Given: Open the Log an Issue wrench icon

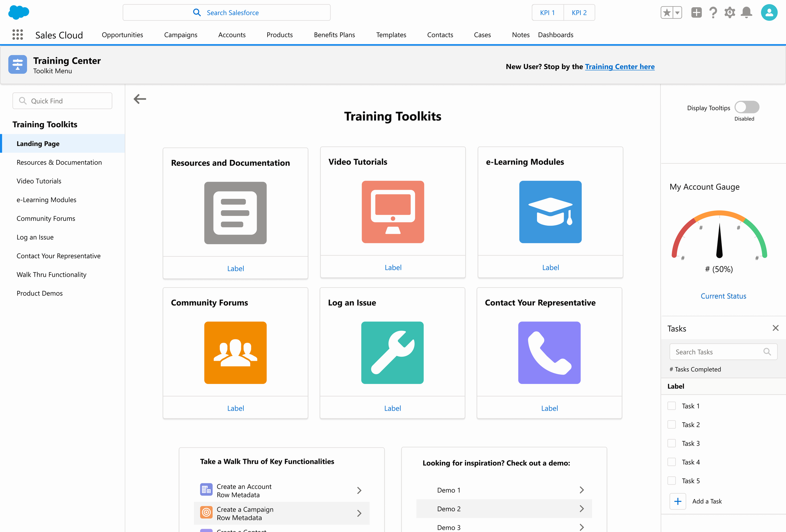Looking at the screenshot, I should [x=392, y=353].
